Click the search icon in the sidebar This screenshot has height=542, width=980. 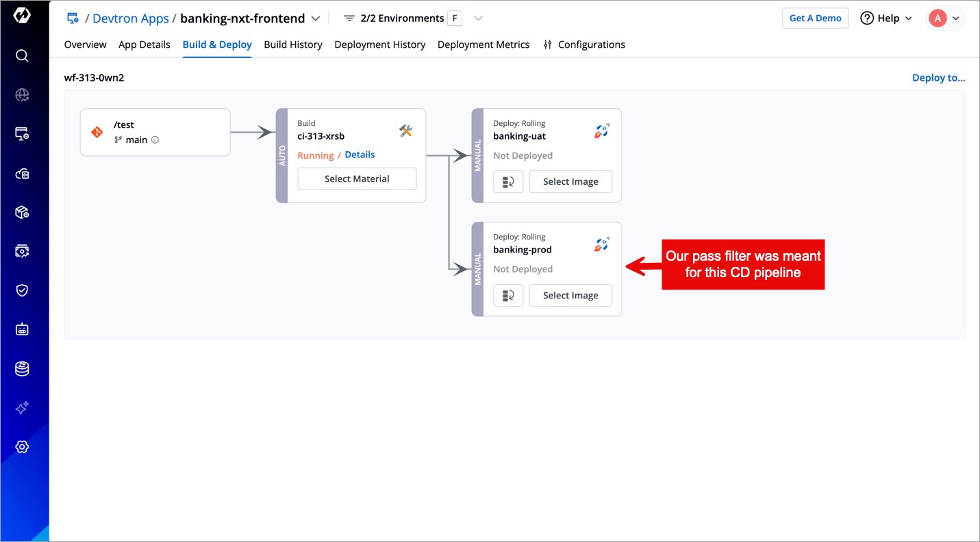tap(22, 55)
